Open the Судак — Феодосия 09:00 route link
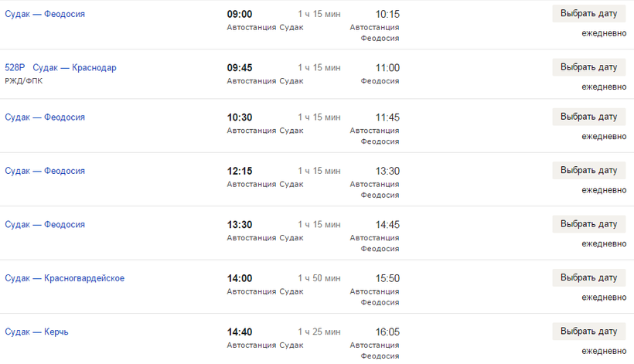The height and width of the screenshot is (364, 634). 45,15
